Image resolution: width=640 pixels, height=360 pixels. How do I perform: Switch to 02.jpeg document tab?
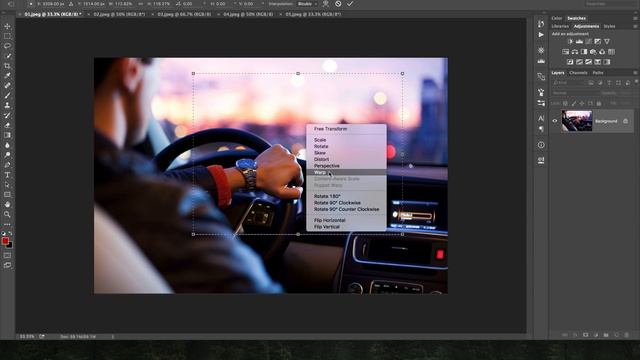coord(119,14)
